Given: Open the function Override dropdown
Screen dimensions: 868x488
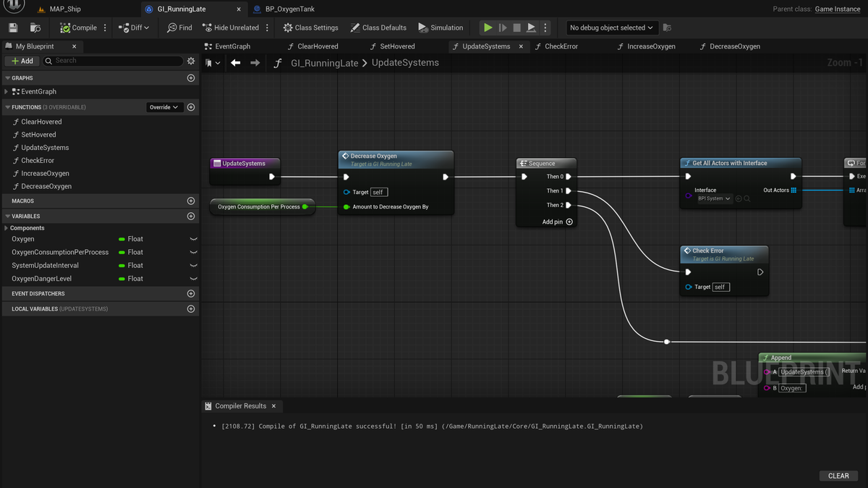Looking at the screenshot, I should click(x=164, y=107).
